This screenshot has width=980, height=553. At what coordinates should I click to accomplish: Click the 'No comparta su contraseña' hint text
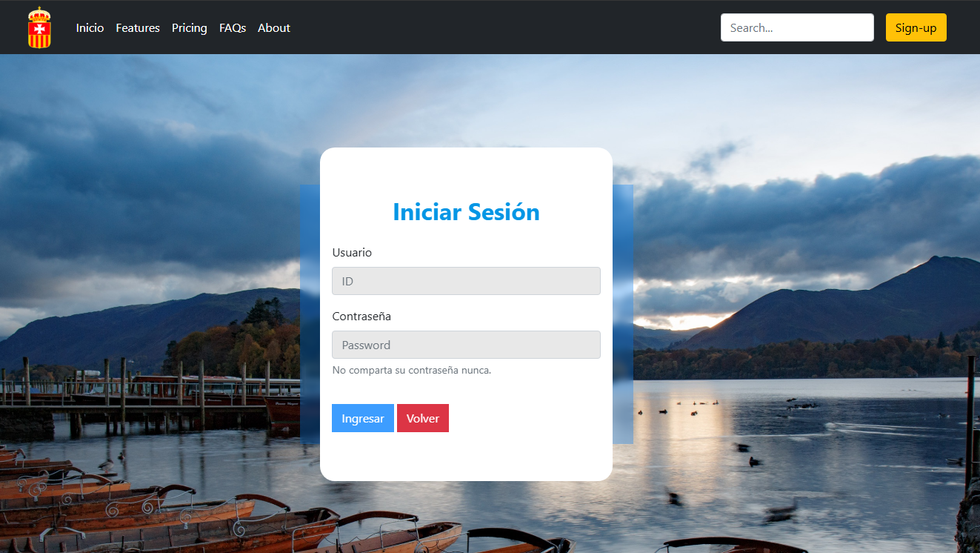coord(411,371)
